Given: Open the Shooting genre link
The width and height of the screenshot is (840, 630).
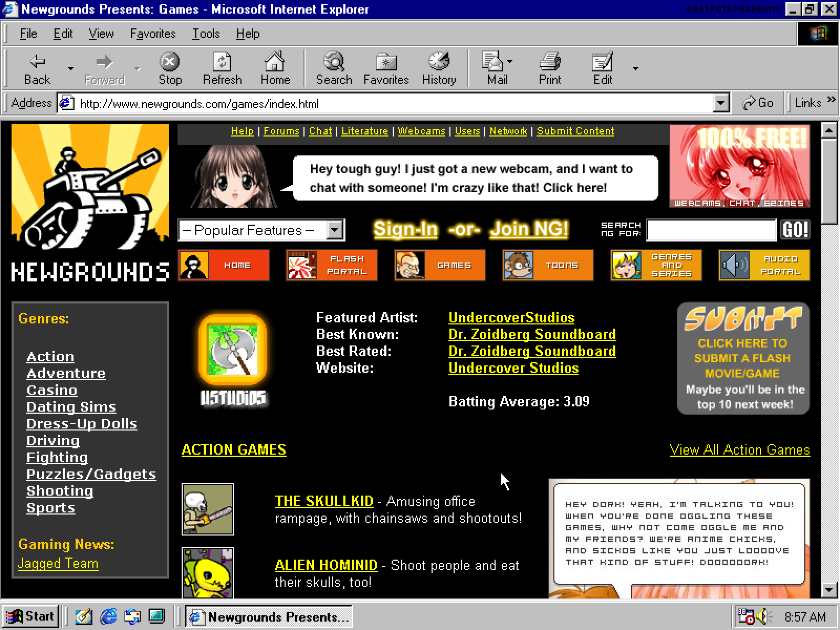Looking at the screenshot, I should pos(60,491).
